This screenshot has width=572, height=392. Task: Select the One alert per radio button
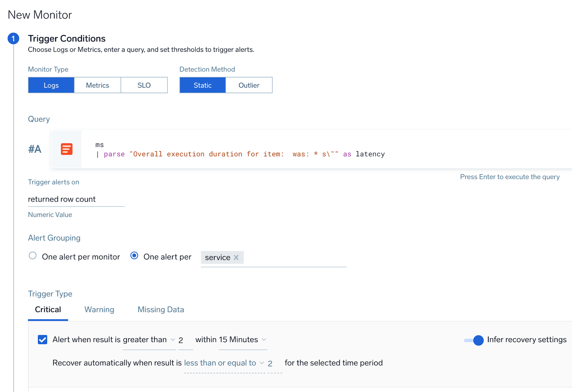point(134,256)
